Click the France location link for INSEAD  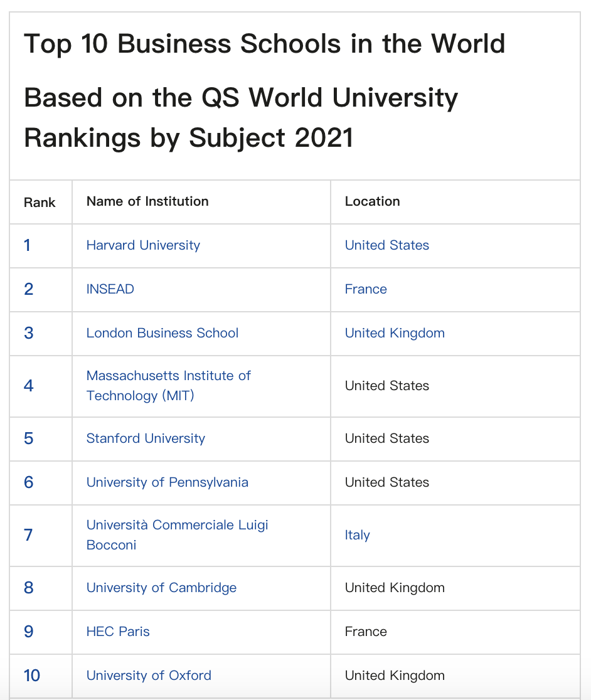[366, 289]
